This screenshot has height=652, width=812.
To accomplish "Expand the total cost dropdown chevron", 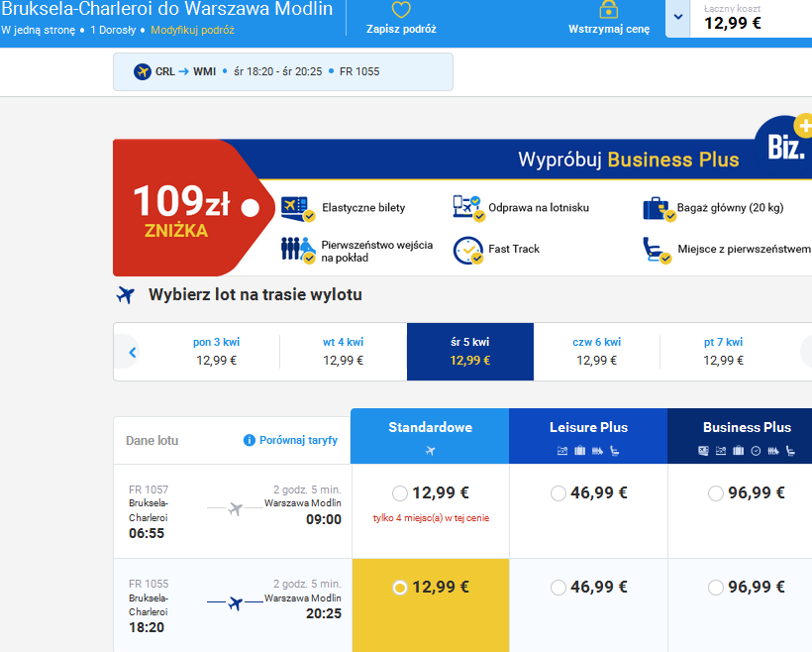I will (x=678, y=17).
